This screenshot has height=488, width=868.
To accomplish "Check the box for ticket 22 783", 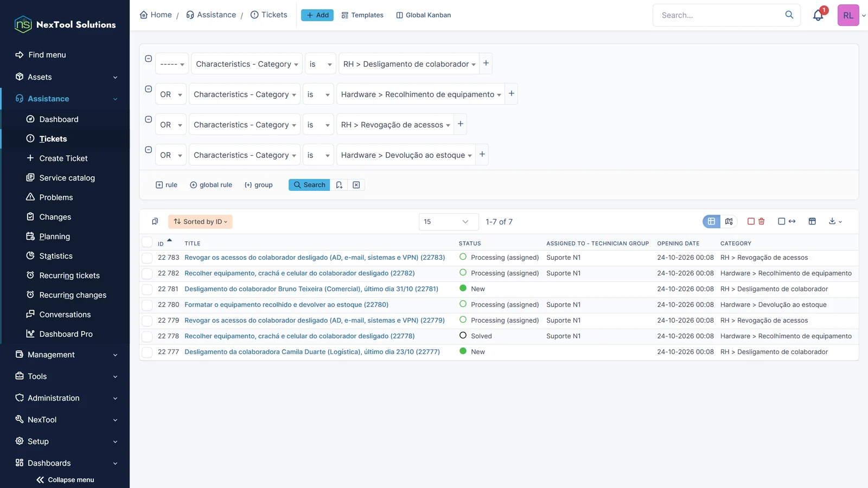I will (x=147, y=258).
